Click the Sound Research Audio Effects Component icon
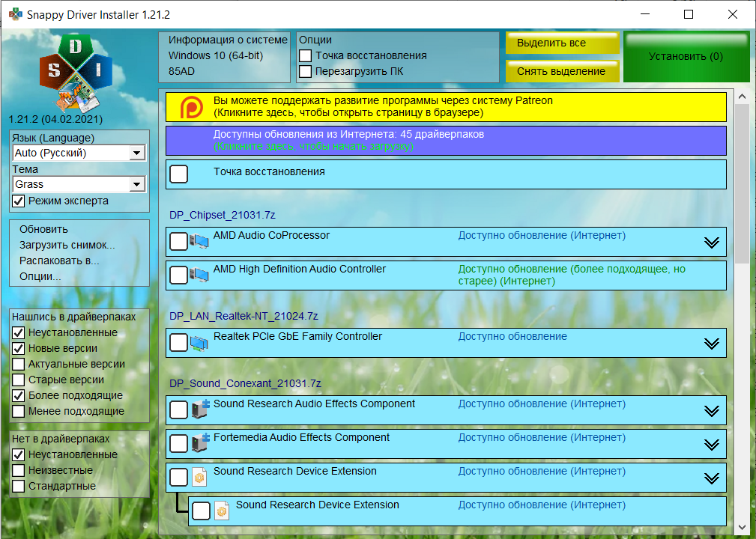The width and height of the screenshot is (756, 539). tap(200, 409)
